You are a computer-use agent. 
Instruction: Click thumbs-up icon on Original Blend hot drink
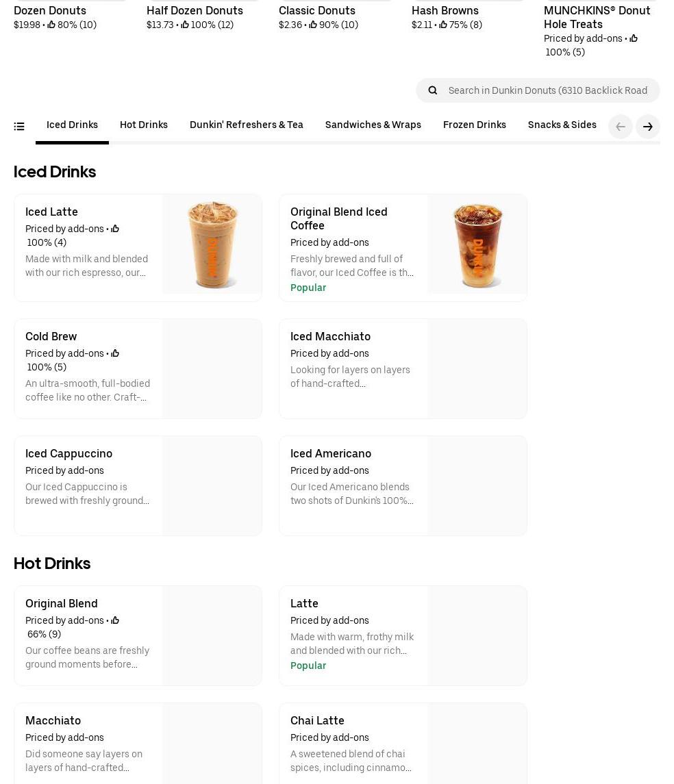tap(115, 621)
